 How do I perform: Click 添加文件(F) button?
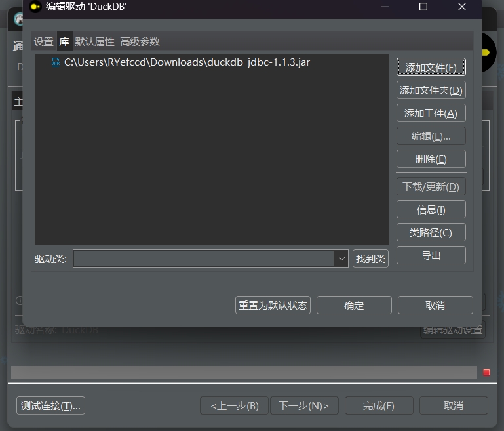click(431, 67)
